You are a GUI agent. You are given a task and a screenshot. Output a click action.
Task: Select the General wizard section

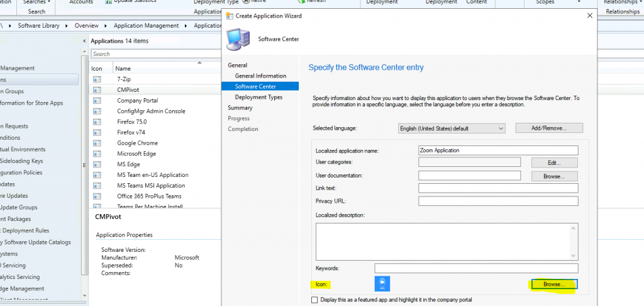pyautogui.click(x=237, y=65)
